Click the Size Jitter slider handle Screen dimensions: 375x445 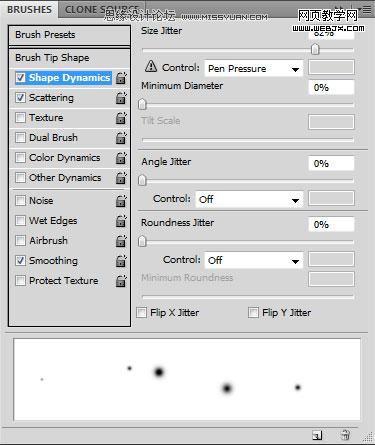tap(315, 50)
